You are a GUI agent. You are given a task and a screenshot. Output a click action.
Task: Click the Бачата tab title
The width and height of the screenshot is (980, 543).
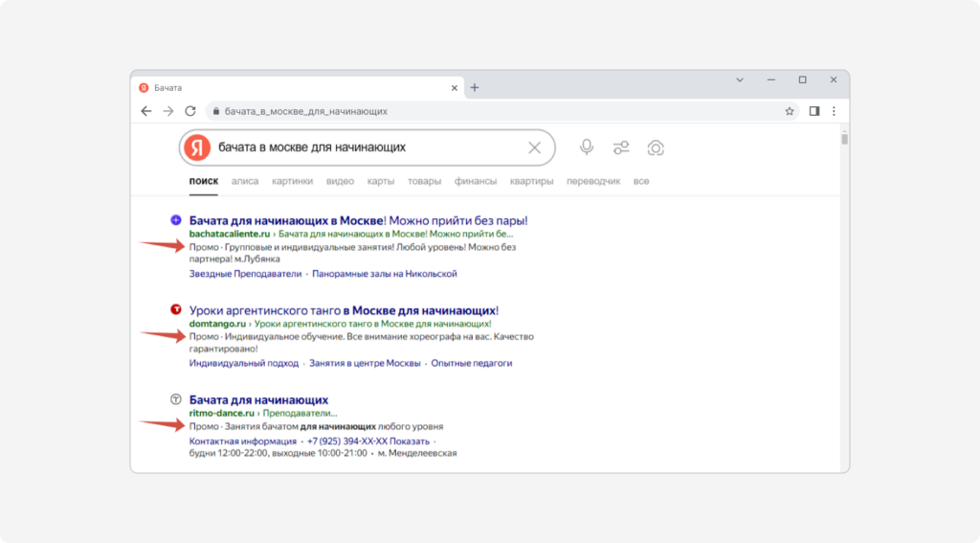(x=168, y=88)
